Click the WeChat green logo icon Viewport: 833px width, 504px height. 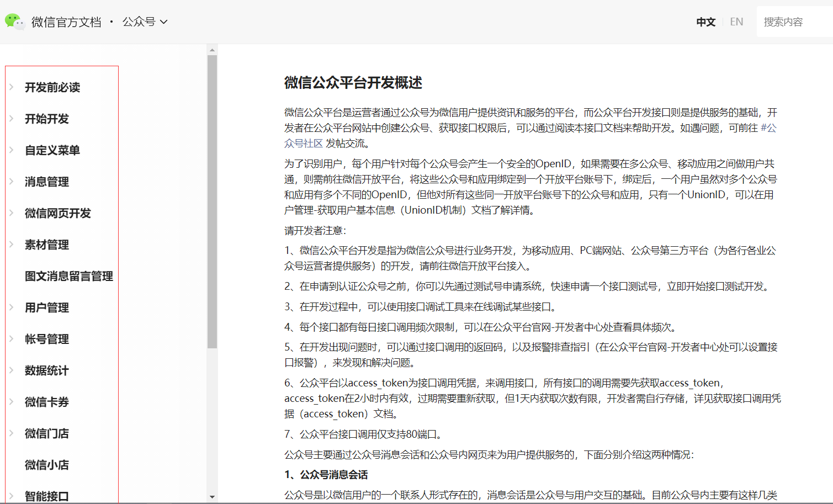click(15, 22)
